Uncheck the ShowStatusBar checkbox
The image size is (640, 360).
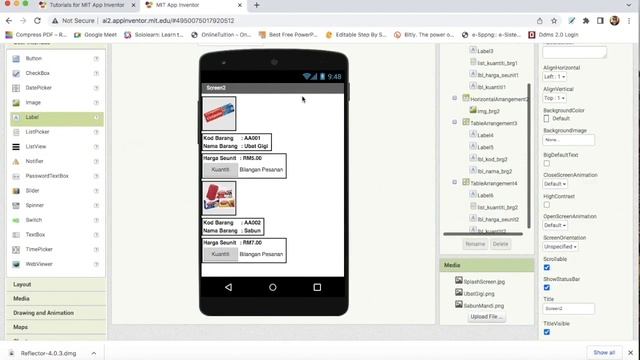(547, 287)
